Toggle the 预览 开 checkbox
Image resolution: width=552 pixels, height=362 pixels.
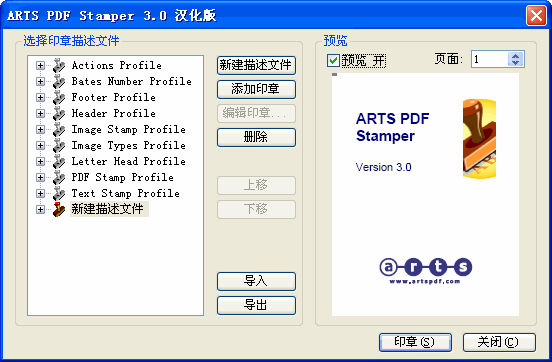coord(333,61)
